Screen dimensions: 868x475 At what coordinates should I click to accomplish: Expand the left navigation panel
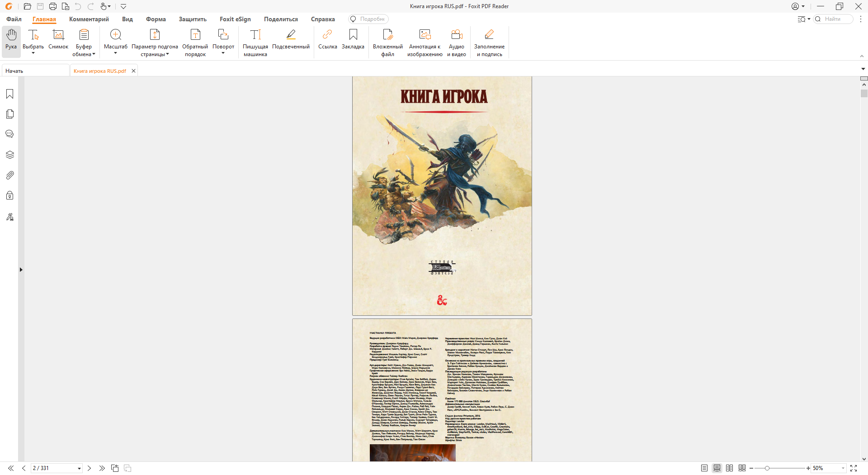(21, 270)
